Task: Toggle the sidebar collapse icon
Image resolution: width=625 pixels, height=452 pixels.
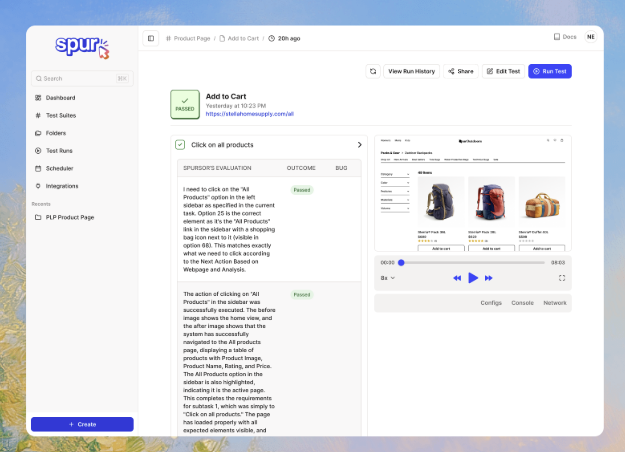Action: [151, 38]
